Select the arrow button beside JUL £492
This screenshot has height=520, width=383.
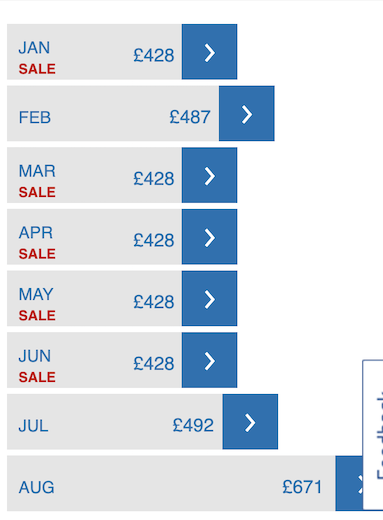pyautogui.click(x=250, y=422)
